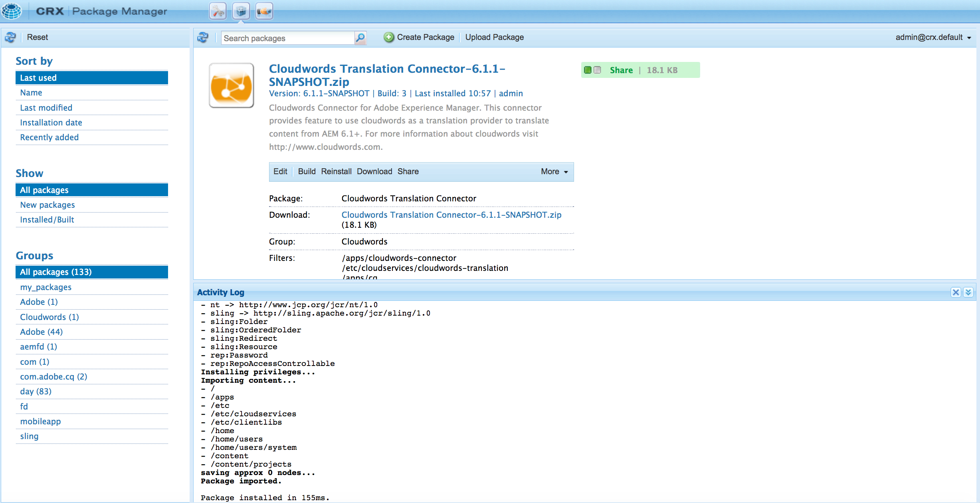Refresh the package list
The height and width of the screenshot is (503, 980).
coord(203,38)
